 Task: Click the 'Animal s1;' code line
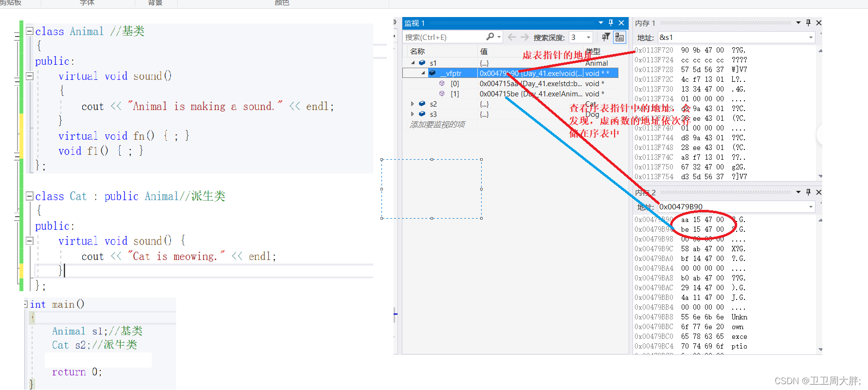(x=97, y=331)
